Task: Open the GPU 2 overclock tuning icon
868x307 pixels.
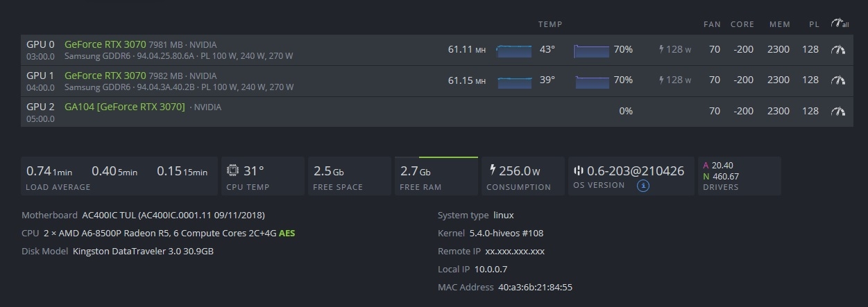Action: 838,111
